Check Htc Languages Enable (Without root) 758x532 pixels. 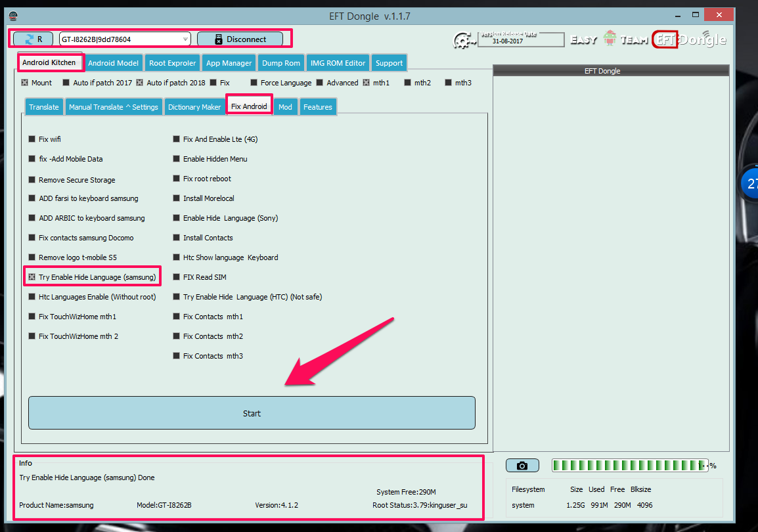tap(32, 297)
